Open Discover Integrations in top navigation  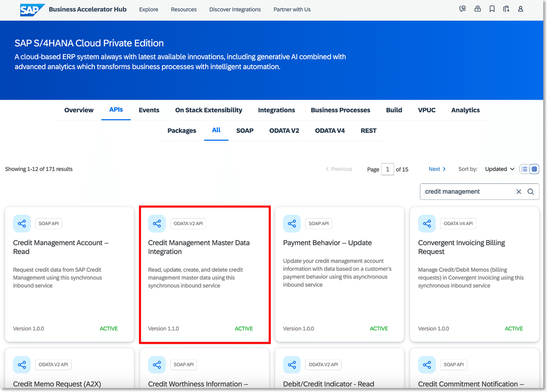(235, 10)
